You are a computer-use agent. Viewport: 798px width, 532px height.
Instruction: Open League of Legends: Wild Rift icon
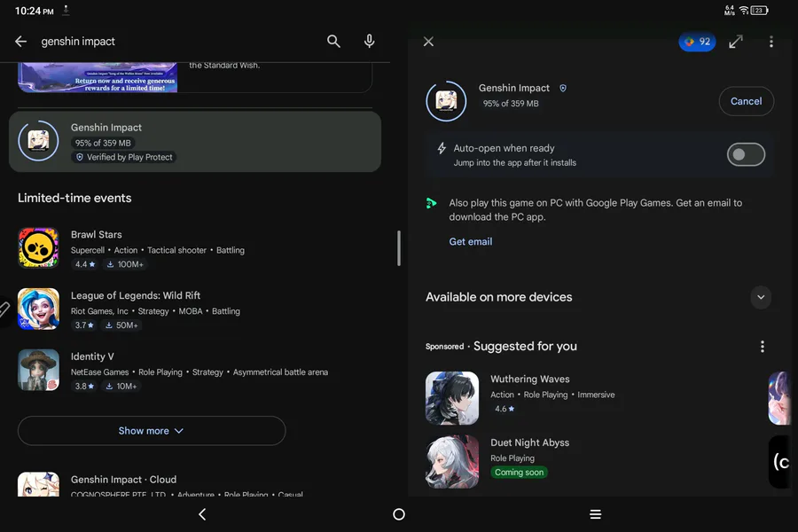coord(39,309)
